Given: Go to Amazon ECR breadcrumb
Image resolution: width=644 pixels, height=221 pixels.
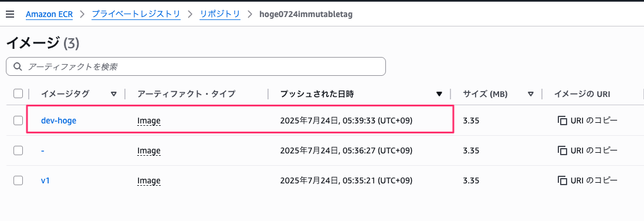Looking at the screenshot, I should click(49, 15).
